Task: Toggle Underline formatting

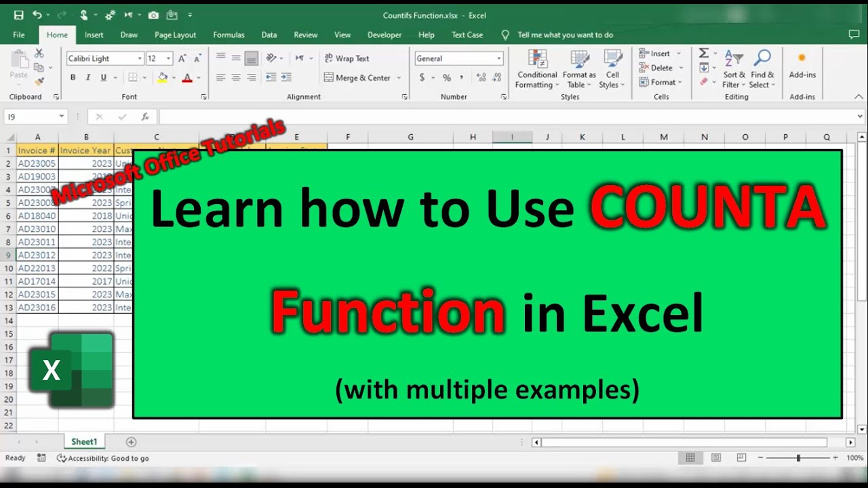Action: click(x=104, y=77)
